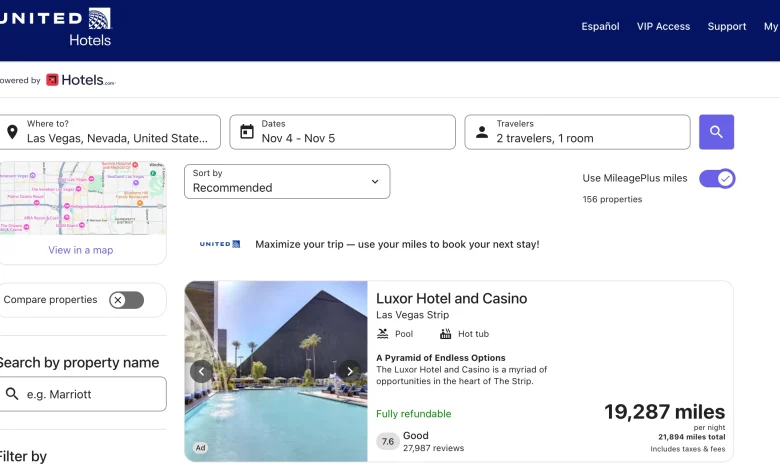Image resolution: width=780 pixels, height=470 pixels.
Task: Focus the Where to destination field
Action: click(110, 132)
